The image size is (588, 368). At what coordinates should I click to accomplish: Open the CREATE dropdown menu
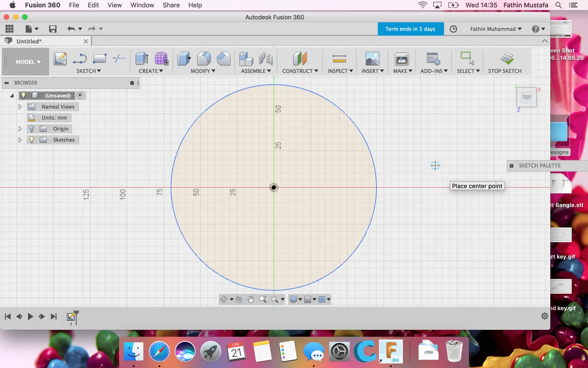[151, 71]
